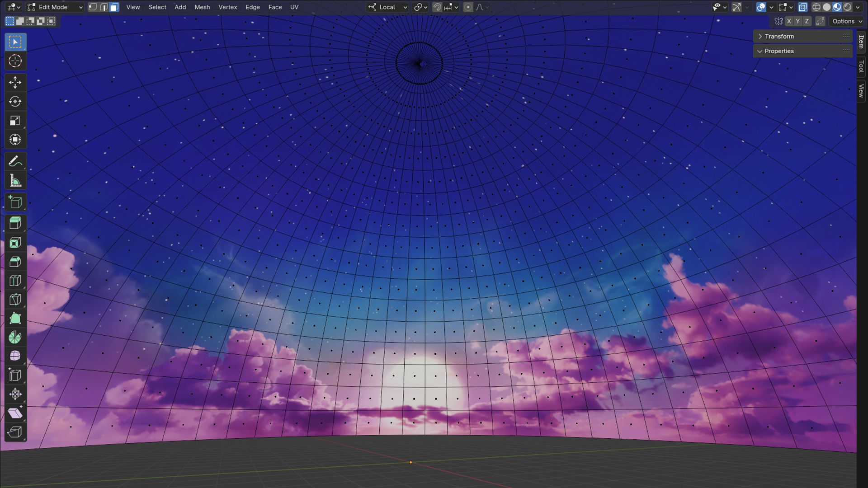Select the Shear tool
This screenshot has height=488, width=868.
click(x=15, y=413)
